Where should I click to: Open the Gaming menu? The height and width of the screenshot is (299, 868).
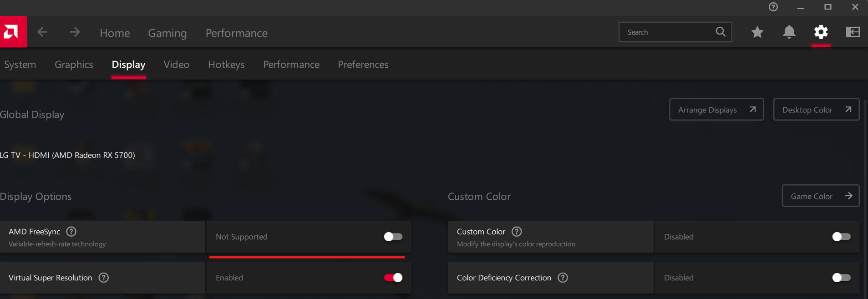click(168, 33)
